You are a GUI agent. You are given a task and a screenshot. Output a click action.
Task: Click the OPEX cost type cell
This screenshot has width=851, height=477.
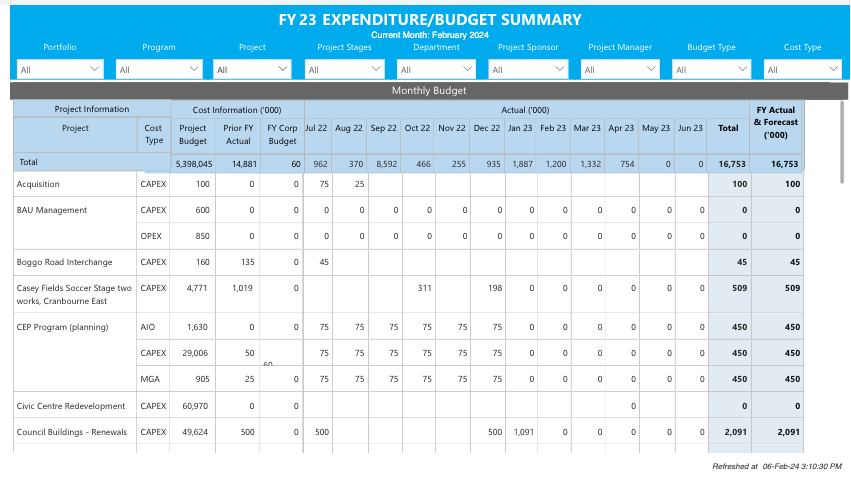tap(152, 236)
